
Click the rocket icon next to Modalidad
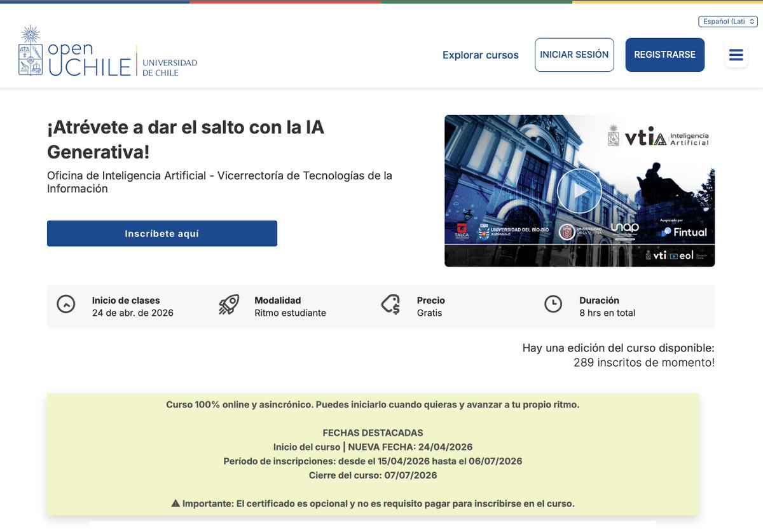coord(229,304)
